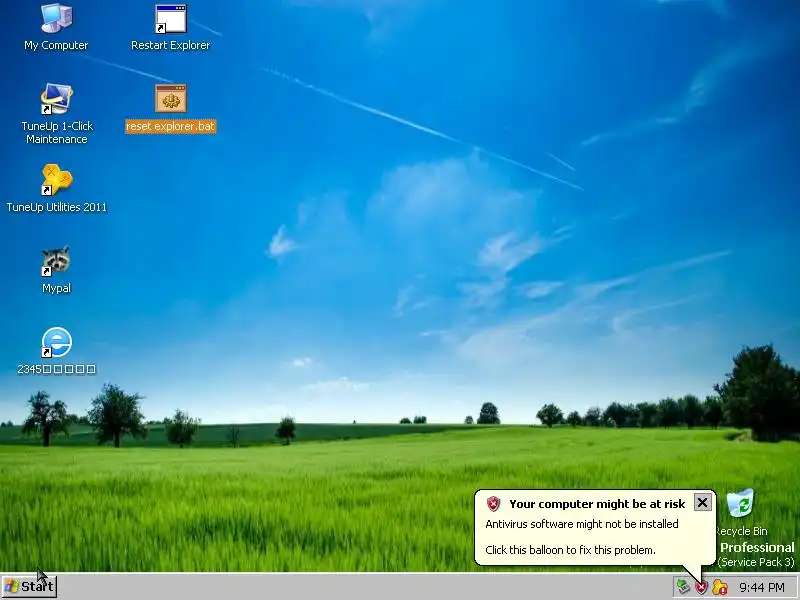Viewport: 800px width, 600px height.
Task: Click the 'TuneUp Utilities 2011' label text
Action: [57, 207]
